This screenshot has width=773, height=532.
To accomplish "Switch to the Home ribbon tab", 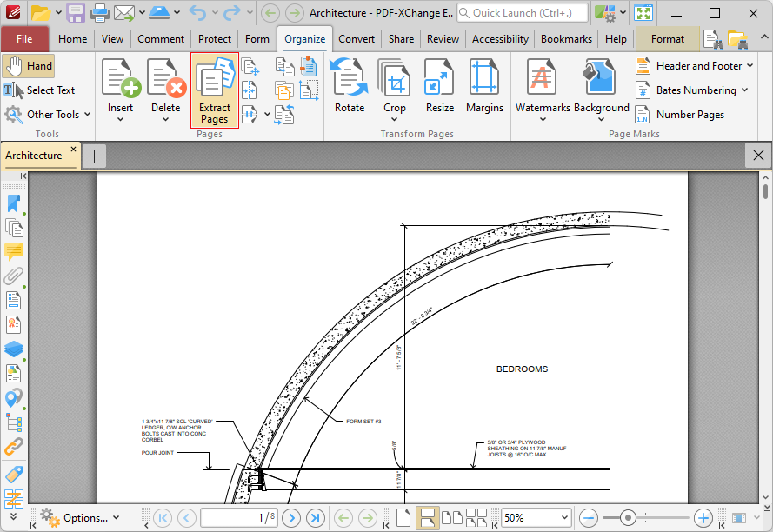I will point(72,39).
